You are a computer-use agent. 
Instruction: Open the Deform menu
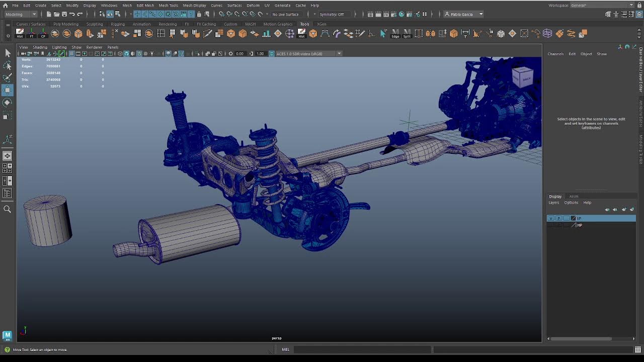[253, 5]
